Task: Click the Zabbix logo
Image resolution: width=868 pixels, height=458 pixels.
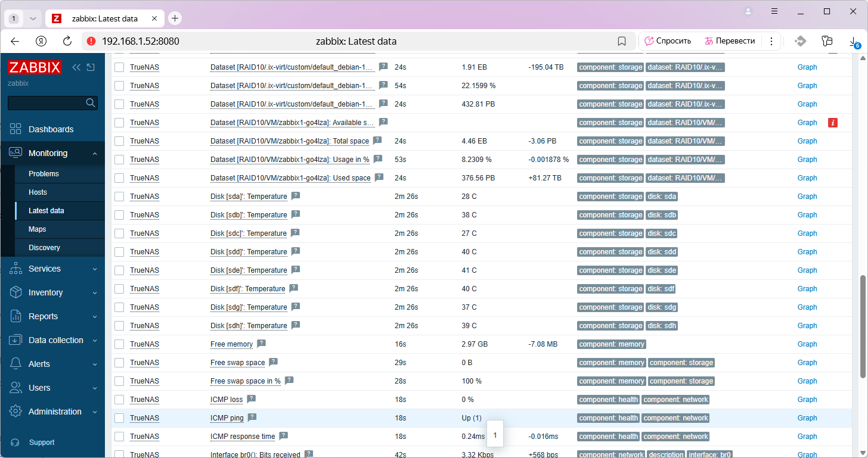Action: pyautogui.click(x=35, y=67)
